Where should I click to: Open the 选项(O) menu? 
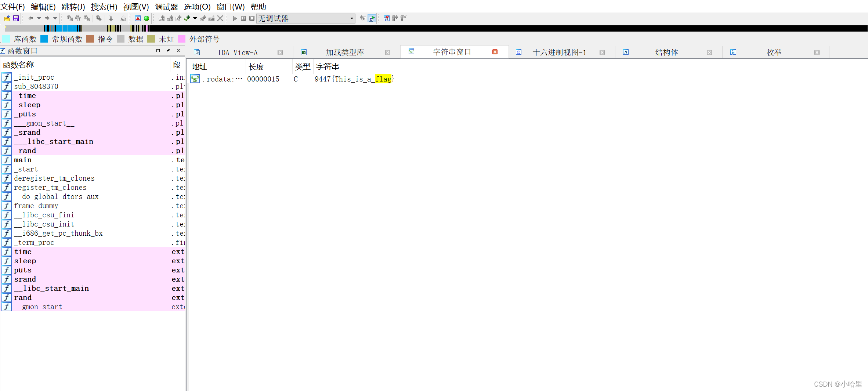[197, 7]
